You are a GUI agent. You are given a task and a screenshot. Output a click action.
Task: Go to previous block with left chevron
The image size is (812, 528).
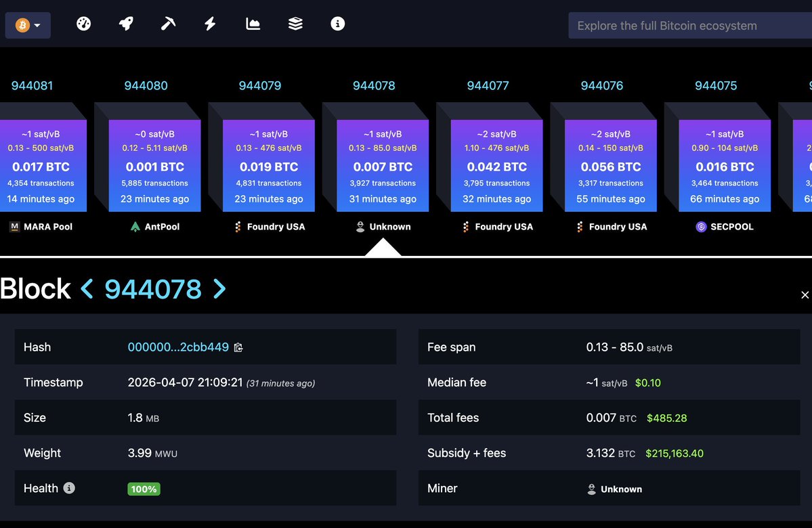(x=87, y=289)
